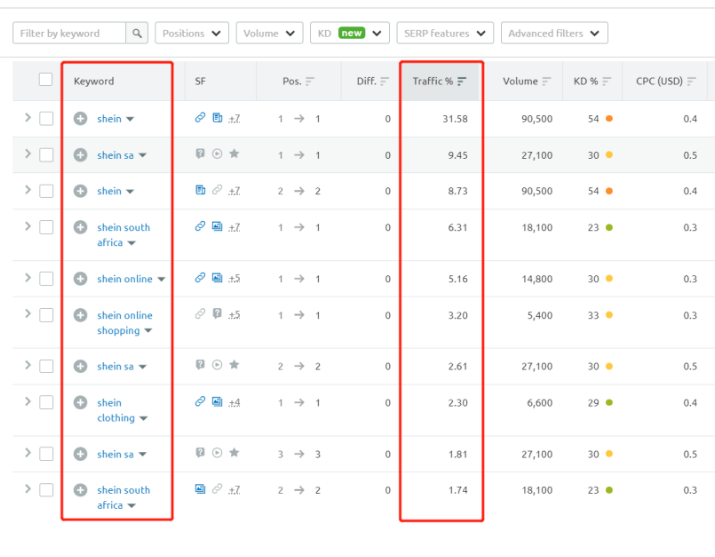Click the KD % column header label
715x557 pixels.
click(585, 81)
